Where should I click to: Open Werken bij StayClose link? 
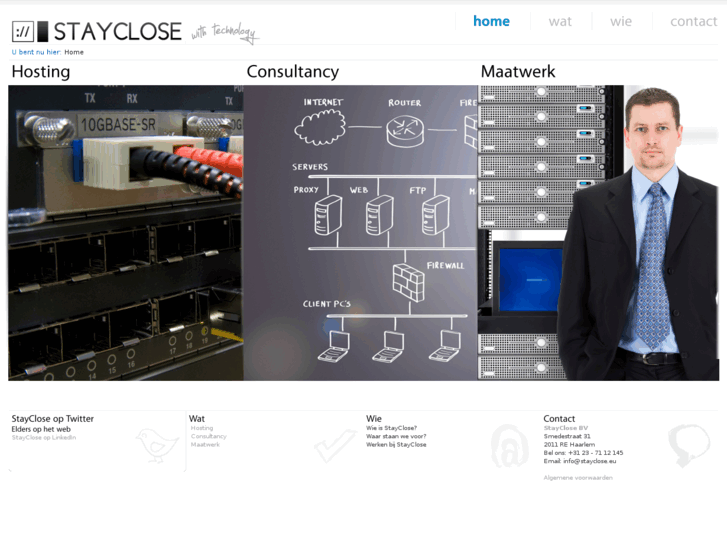(x=396, y=444)
